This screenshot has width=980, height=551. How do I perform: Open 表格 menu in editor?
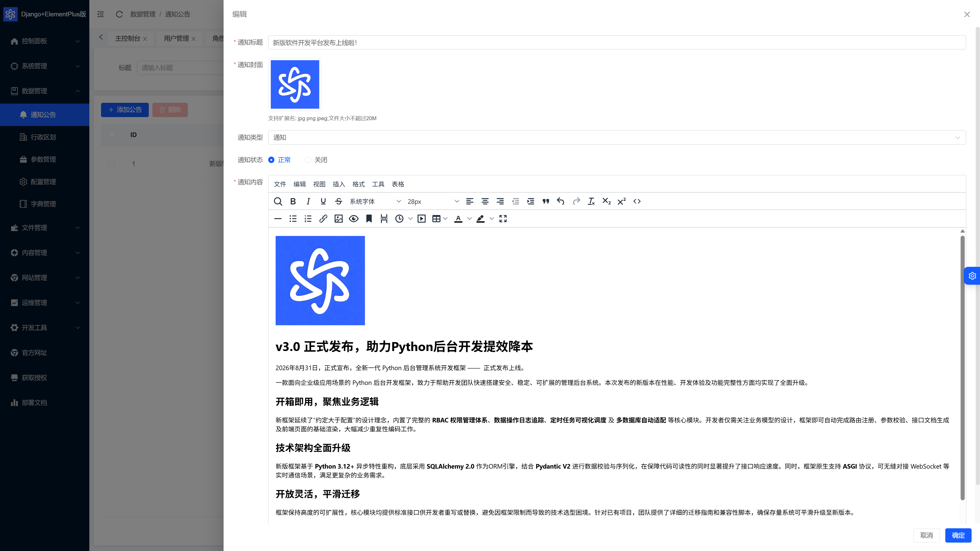(x=398, y=184)
